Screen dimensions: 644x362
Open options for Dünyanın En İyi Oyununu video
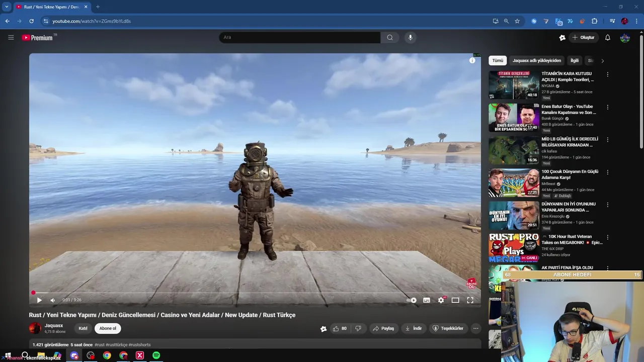pyautogui.click(x=607, y=205)
